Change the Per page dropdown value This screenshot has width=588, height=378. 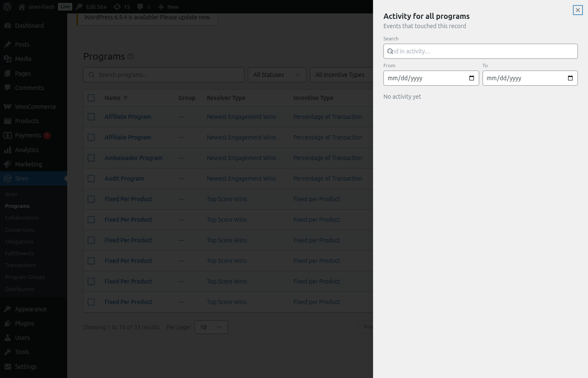(x=211, y=327)
